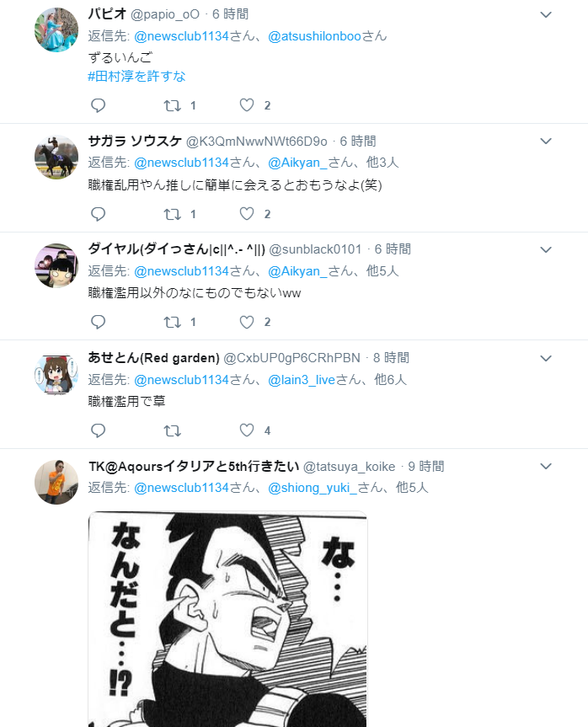The width and height of the screenshot is (588, 727).
Task: Open the @lain3_live mention link
Action: click(x=302, y=380)
